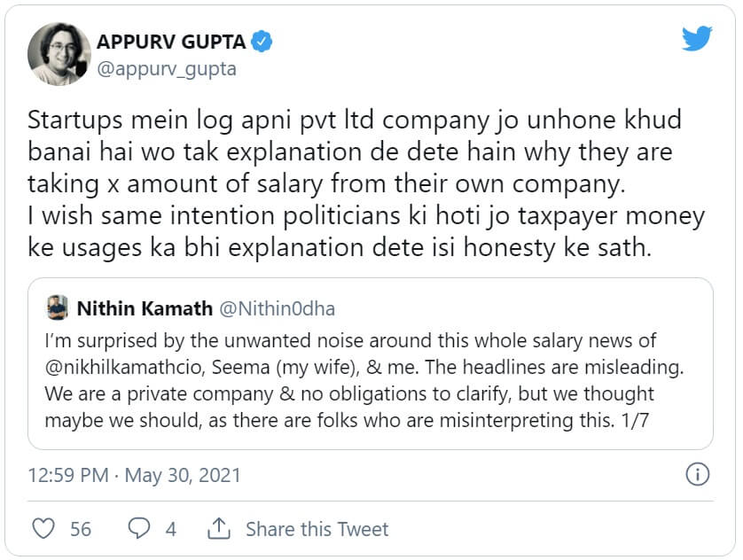The image size is (743, 560).
Task: Click the 56 likes count
Action: 81,529
